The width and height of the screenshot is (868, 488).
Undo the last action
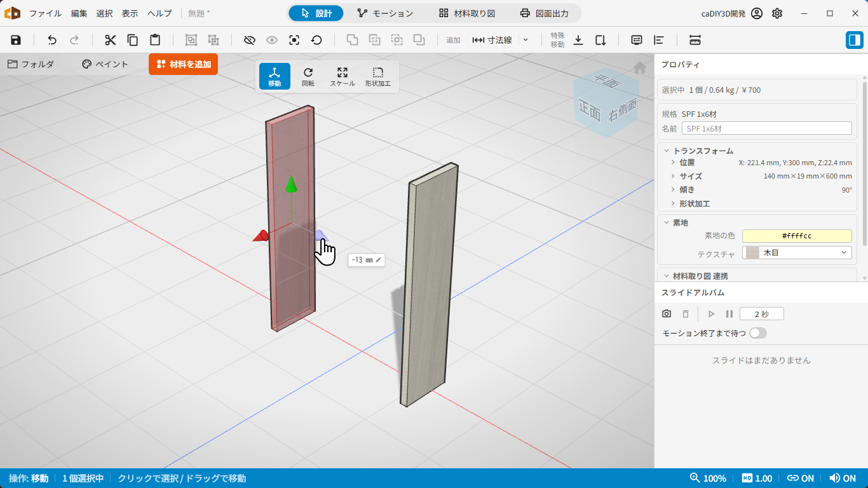[52, 40]
